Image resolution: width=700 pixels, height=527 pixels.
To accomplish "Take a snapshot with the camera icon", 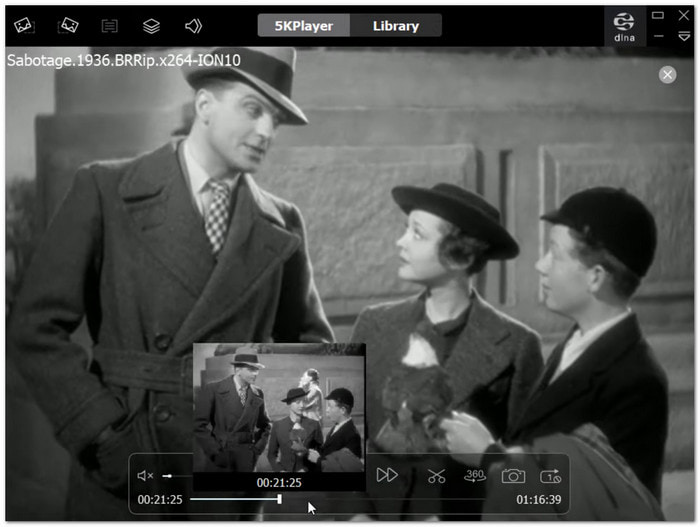I will click(513, 476).
